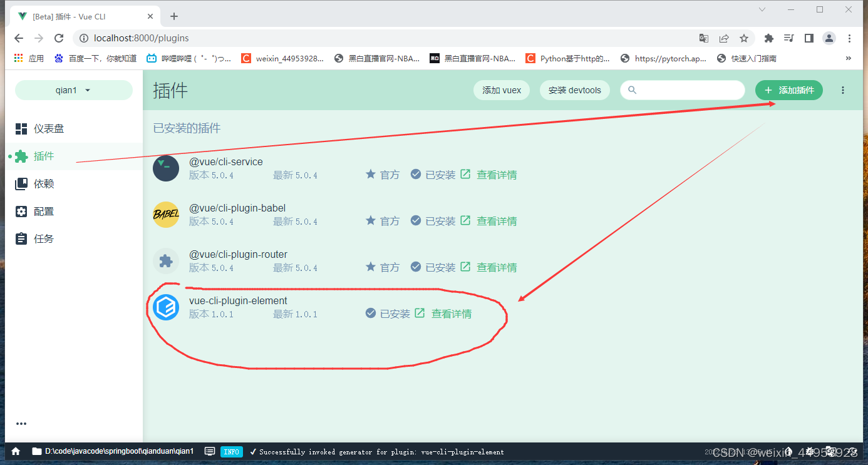Open the https://pytorch.ap... bookmark
Screen dimensions: 868x465
(664, 58)
